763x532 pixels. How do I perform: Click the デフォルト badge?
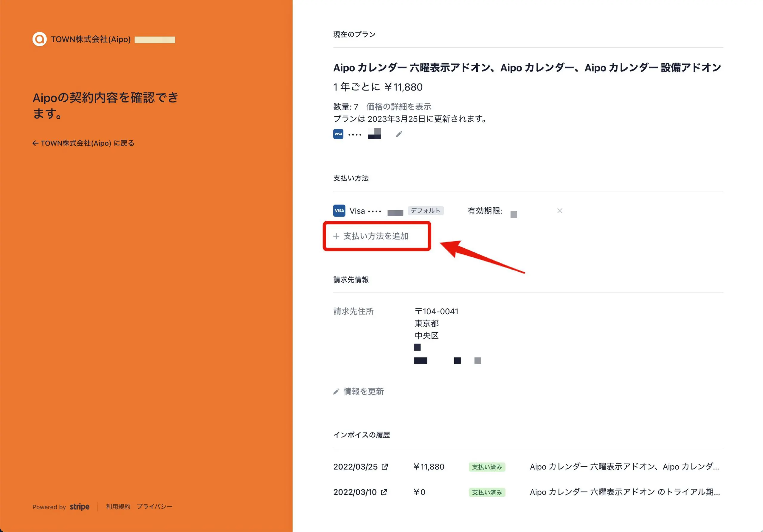pos(425,211)
